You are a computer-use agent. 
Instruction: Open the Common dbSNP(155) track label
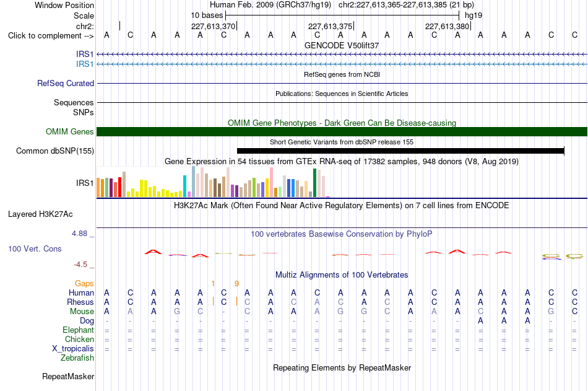[x=55, y=151]
